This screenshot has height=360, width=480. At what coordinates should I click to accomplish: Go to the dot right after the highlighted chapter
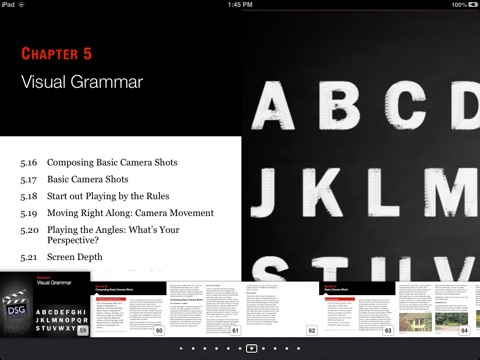(263, 348)
